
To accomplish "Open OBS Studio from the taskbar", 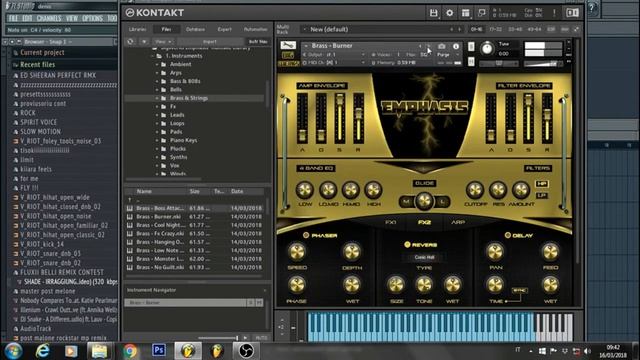I will click(x=246, y=351).
